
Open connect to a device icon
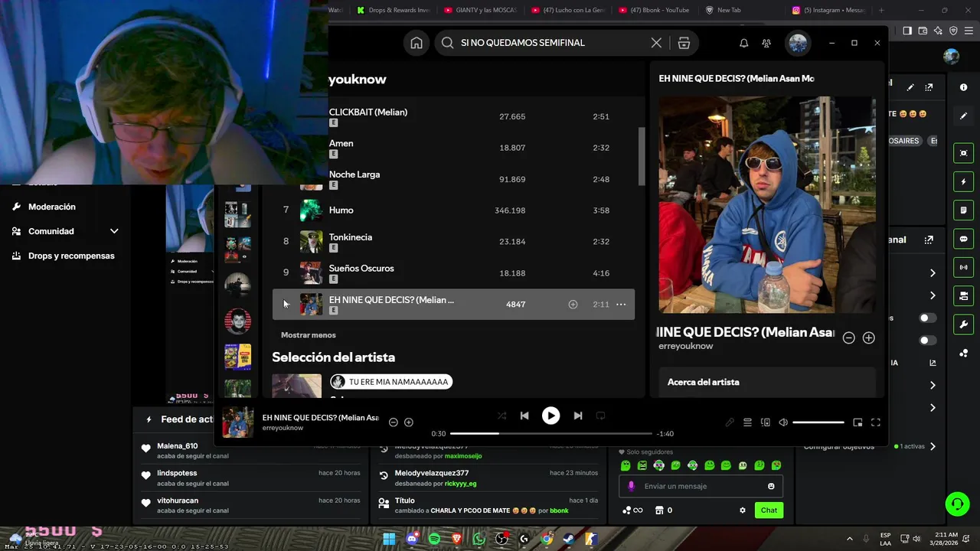[x=765, y=422]
